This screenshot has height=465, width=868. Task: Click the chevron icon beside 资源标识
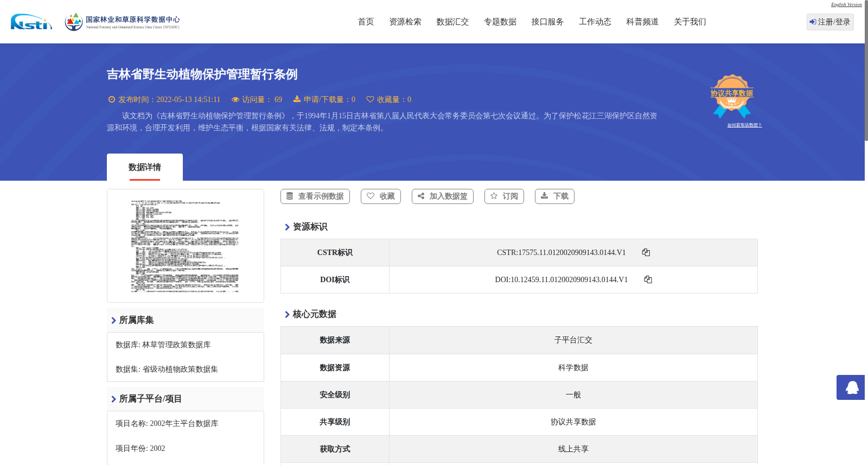(287, 227)
